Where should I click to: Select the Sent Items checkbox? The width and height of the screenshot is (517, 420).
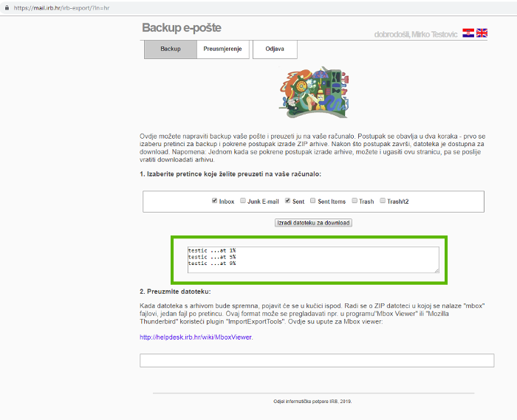[x=313, y=201]
